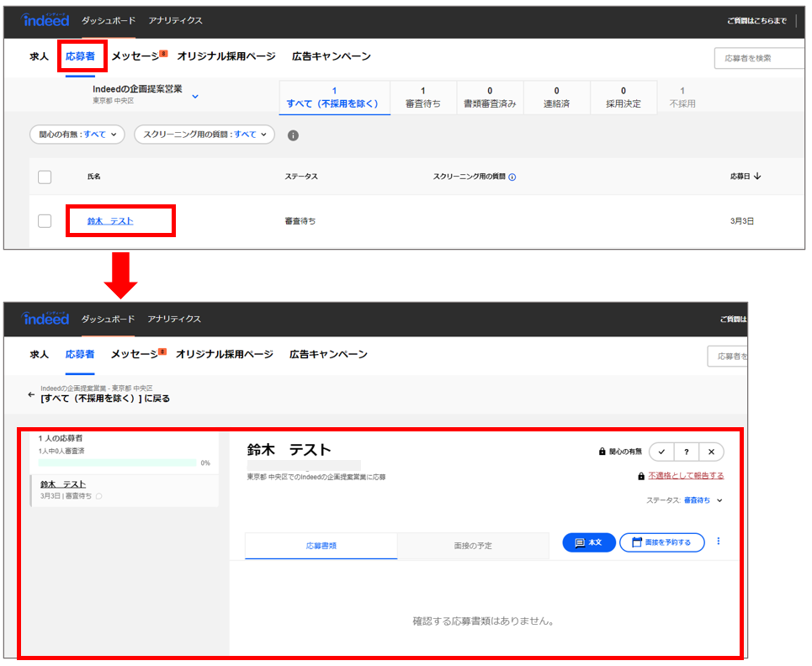This screenshot has width=812, height=666.
Task: Open the スクリーニング用の質問 filter dropdown
Action: tap(204, 135)
